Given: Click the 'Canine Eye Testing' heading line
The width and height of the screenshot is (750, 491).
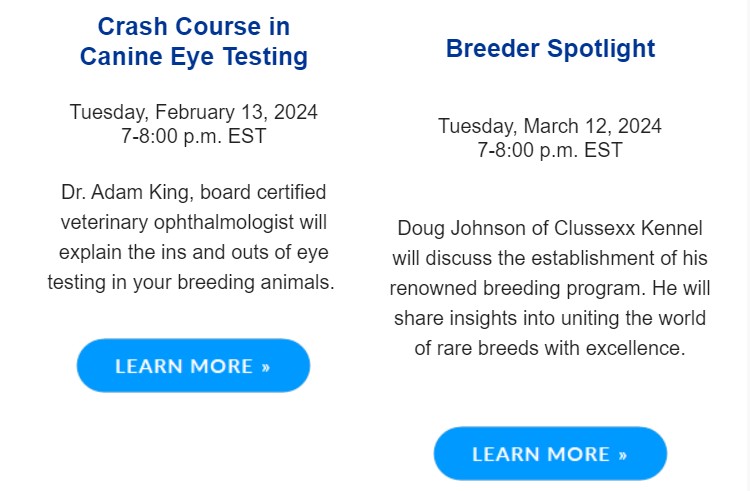Looking at the screenshot, I should pyautogui.click(x=194, y=58).
